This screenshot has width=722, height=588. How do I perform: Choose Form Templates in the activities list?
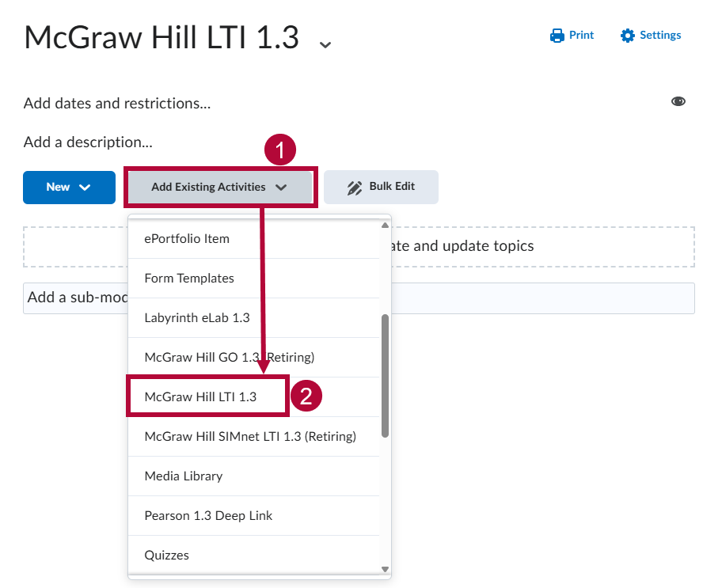[x=189, y=278]
